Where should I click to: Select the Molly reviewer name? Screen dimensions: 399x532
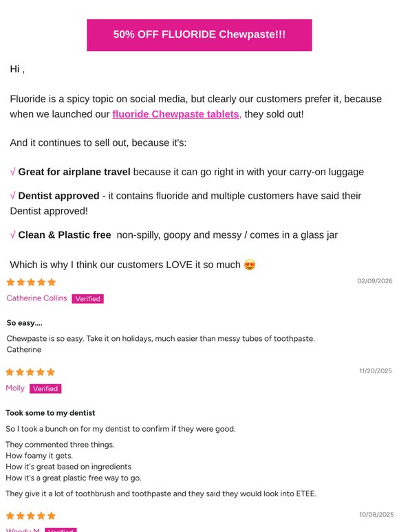(x=15, y=388)
